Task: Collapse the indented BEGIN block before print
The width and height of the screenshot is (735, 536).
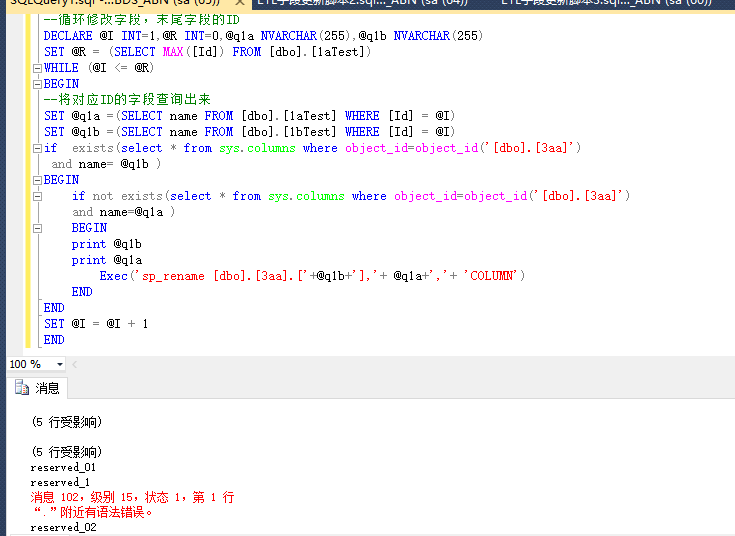Action: pos(38,228)
